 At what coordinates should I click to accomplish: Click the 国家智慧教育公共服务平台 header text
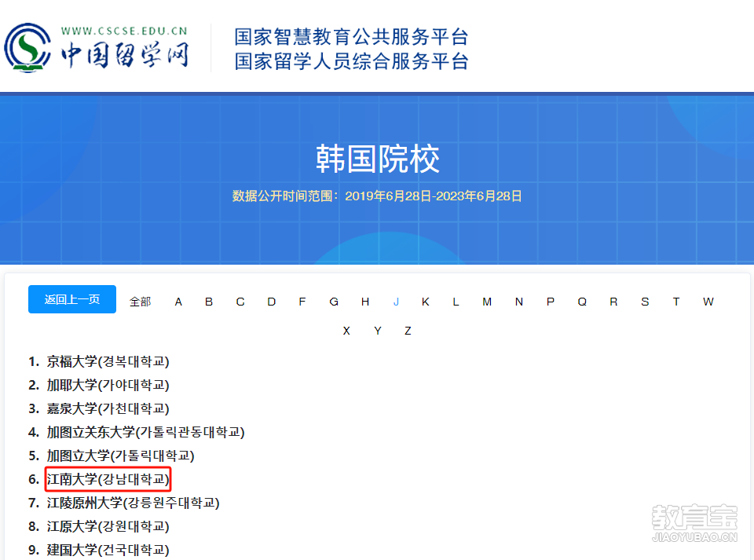tap(351, 37)
